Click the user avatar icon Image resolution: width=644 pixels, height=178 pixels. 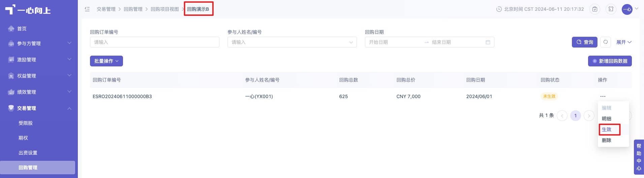tap(627, 9)
